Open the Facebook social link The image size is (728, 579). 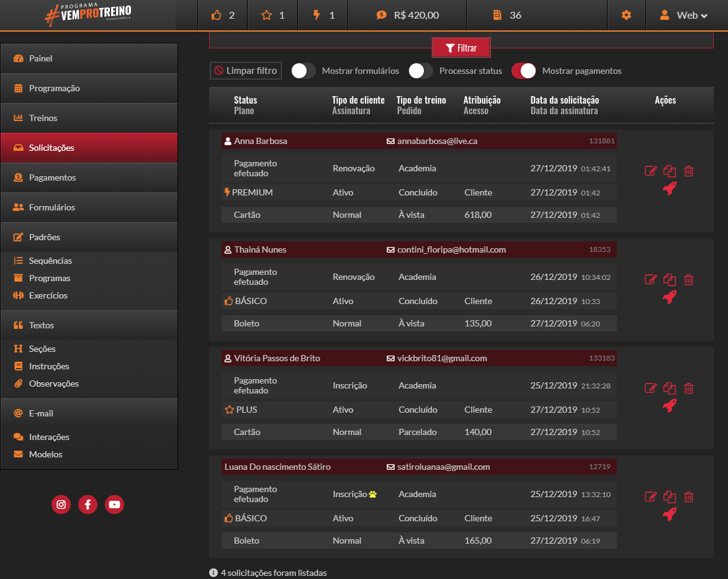click(88, 505)
